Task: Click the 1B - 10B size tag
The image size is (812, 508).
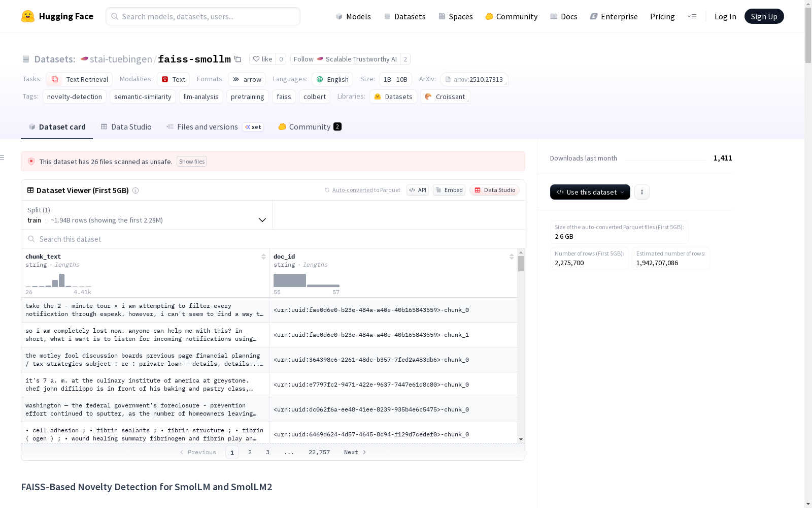Action: [x=395, y=79]
